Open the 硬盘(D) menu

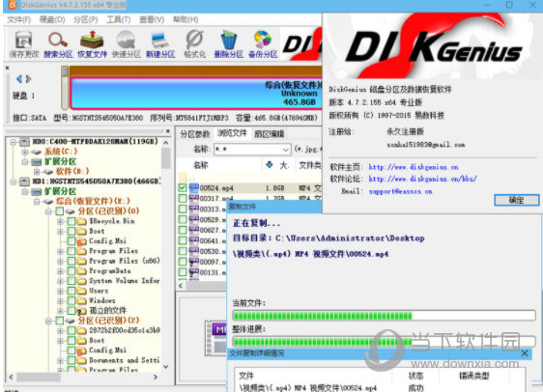tap(52, 19)
